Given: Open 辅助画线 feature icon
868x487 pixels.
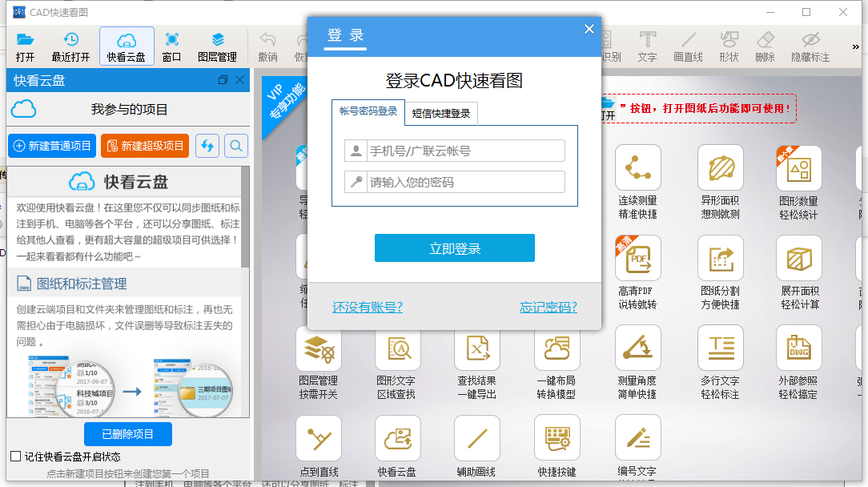Looking at the screenshot, I should 476,438.
